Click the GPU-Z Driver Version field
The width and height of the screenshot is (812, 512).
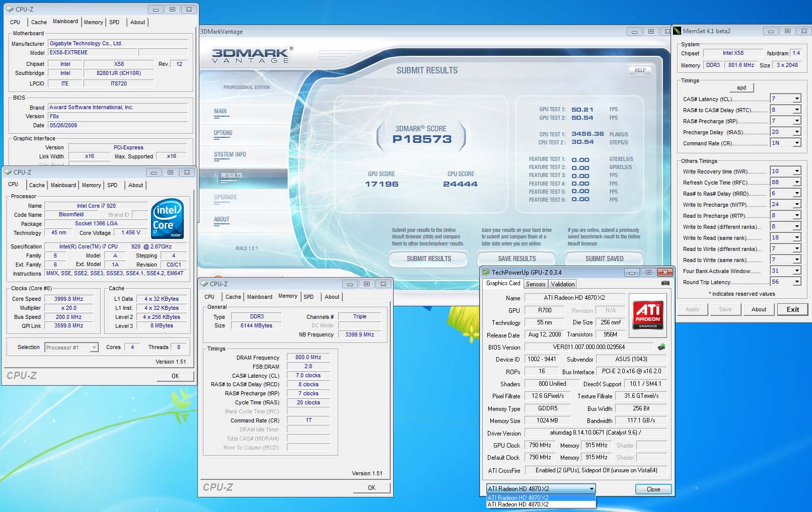pos(596,433)
